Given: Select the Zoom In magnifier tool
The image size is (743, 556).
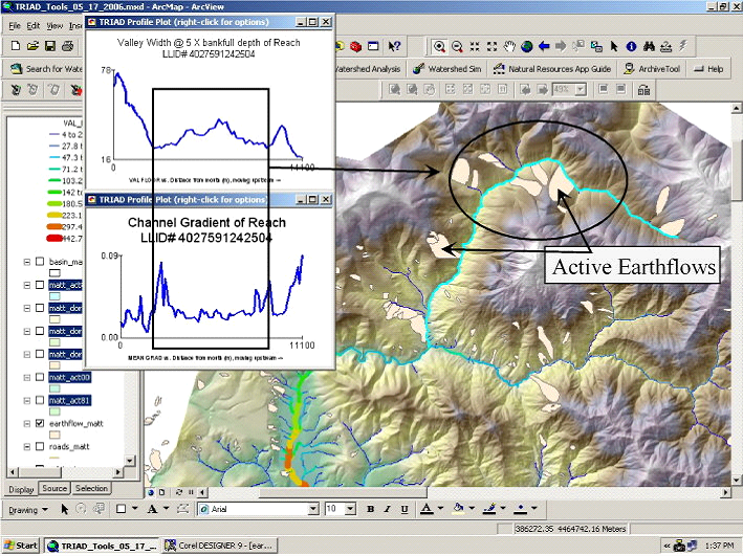Looking at the screenshot, I should (x=439, y=46).
